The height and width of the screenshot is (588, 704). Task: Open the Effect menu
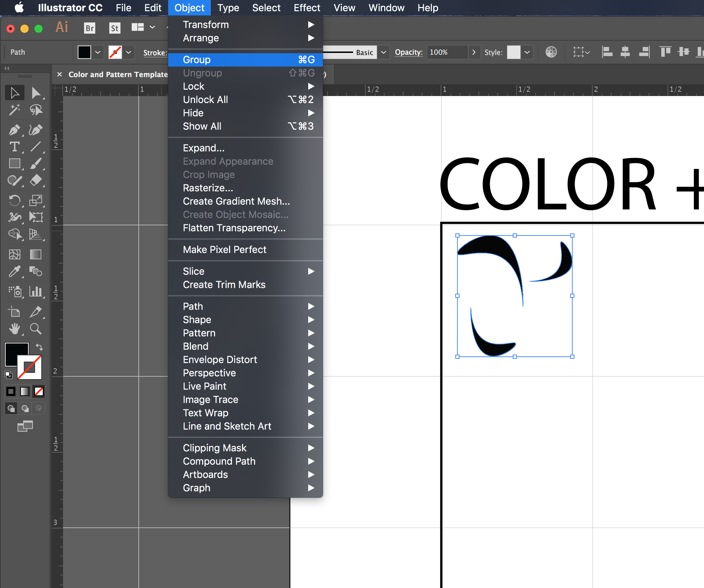pyautogui.click(x=306, y=8)
